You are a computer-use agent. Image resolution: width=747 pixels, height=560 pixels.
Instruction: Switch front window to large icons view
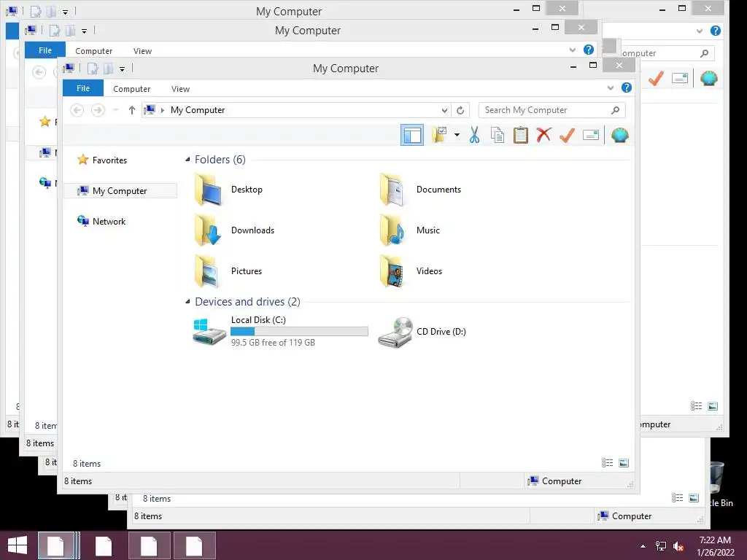624,463
